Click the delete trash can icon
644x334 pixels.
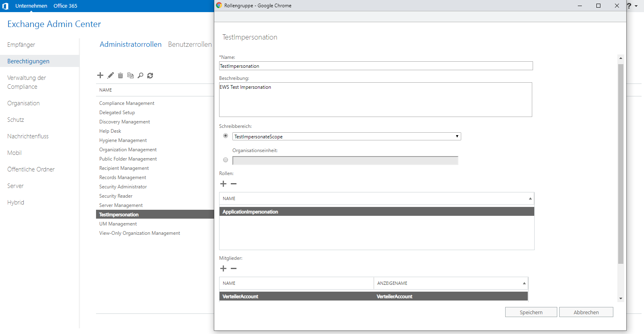click(120, 75)
